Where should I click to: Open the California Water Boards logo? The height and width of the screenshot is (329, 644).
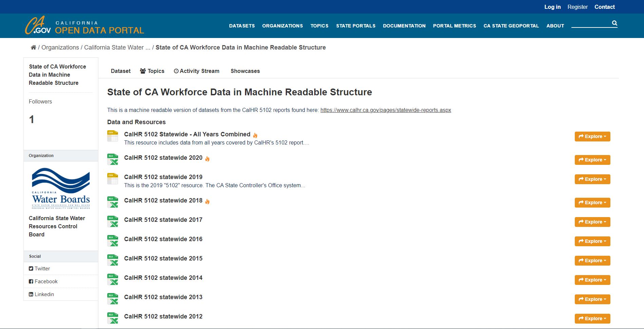tap(61, 188)
